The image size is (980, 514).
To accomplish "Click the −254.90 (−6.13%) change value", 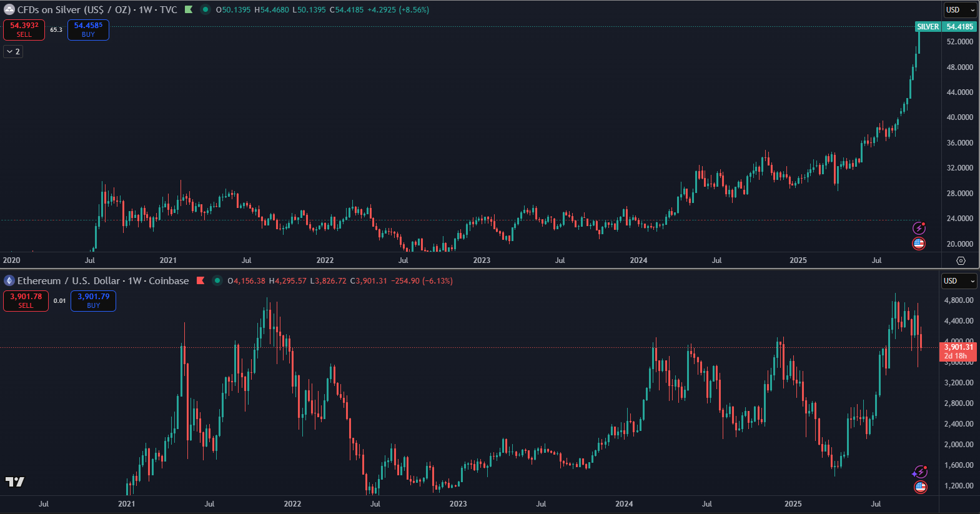I will (x=422, y=281).
